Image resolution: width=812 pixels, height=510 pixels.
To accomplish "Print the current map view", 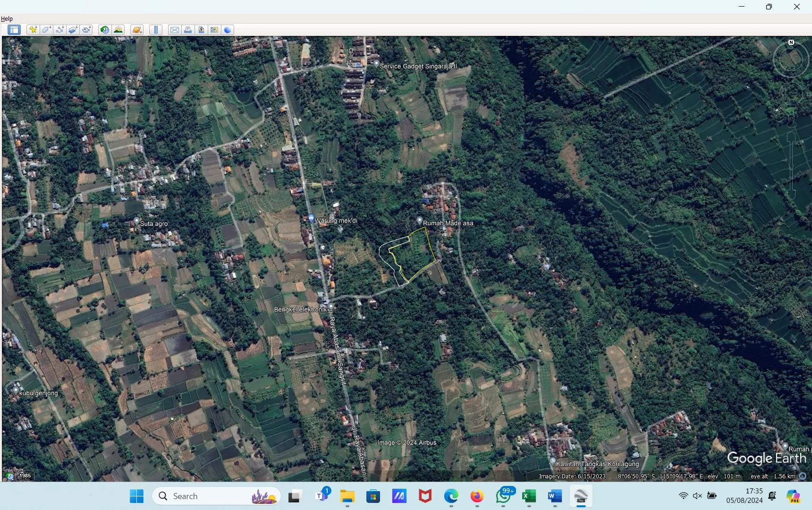I will coord(188,30).
